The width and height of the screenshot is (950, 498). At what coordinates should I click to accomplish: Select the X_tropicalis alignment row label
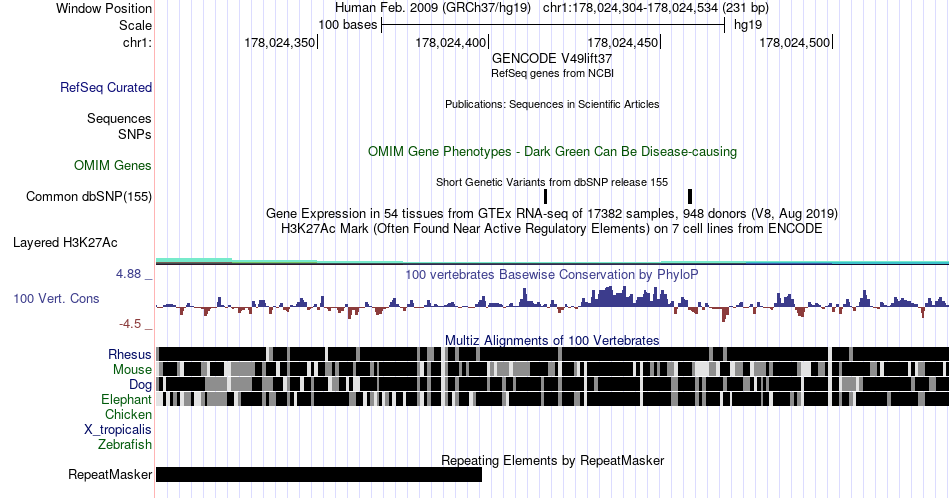click(x=118, y=430)
